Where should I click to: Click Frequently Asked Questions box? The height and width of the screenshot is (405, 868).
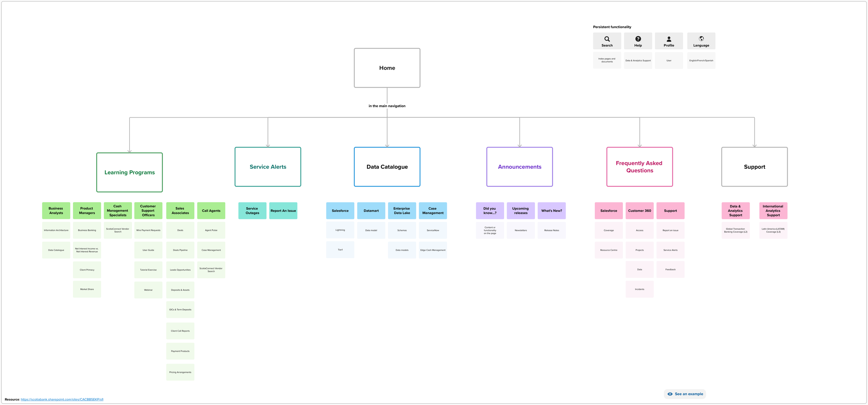639,167
